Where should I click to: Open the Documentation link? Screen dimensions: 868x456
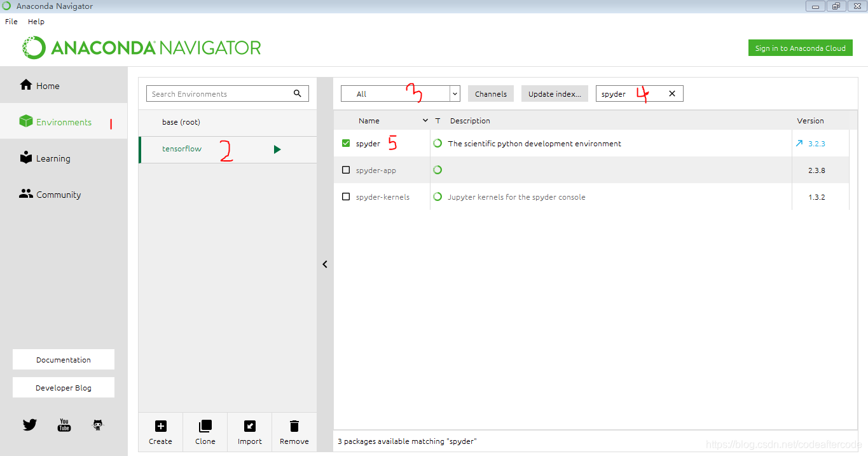[x=64, y=359]
